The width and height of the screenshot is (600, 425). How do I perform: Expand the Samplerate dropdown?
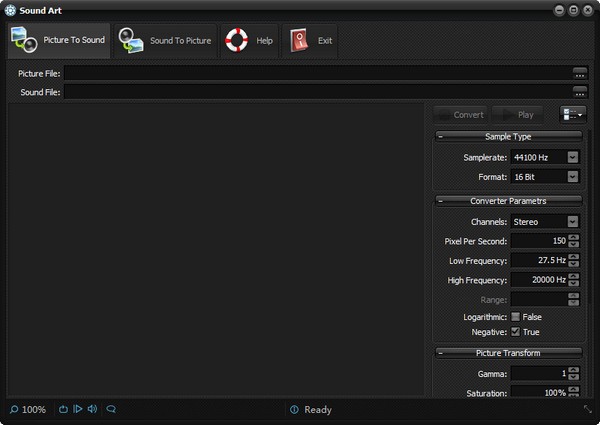coord(572,157)
